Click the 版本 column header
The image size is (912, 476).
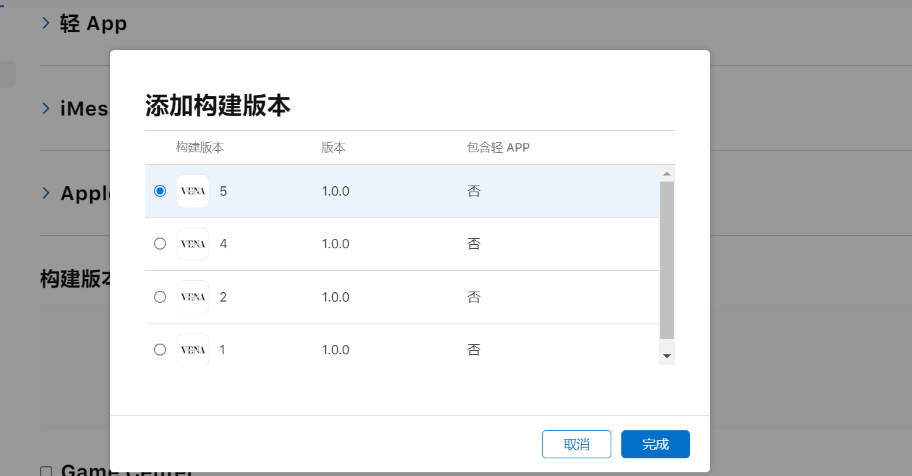pos(333,147)
